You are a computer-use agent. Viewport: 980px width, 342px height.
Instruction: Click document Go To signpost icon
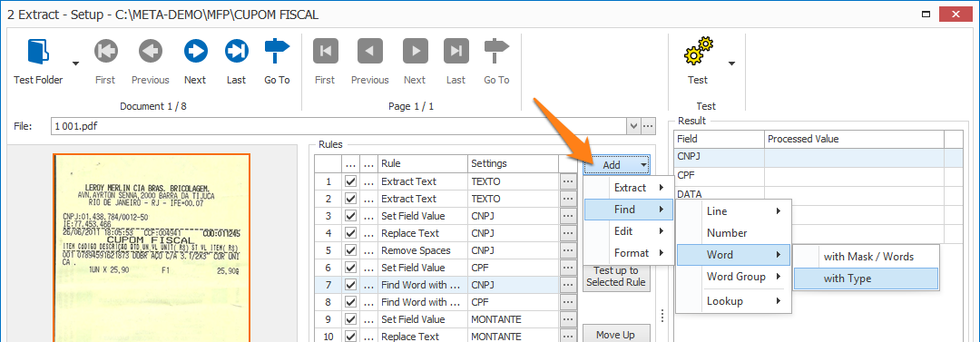[x=277, y=51]
